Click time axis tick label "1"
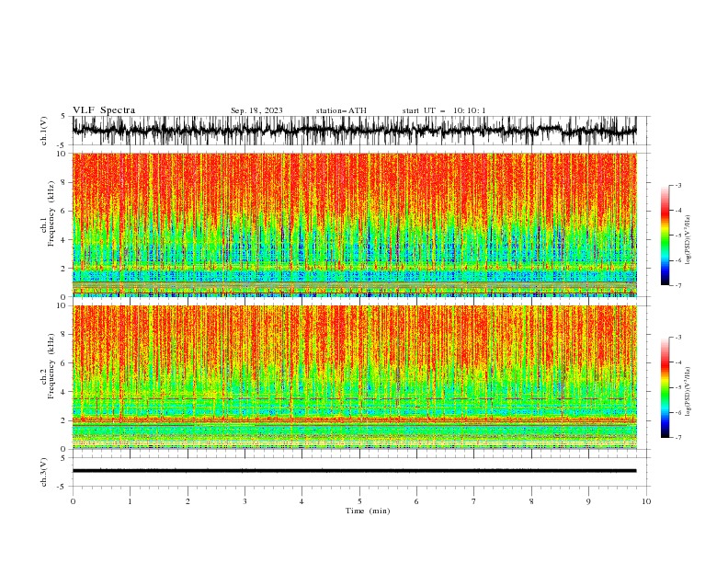 click(130, 501)
